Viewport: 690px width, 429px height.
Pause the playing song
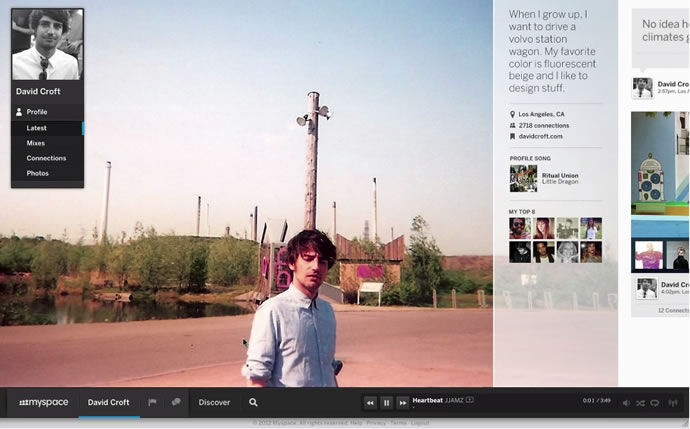click(386, 403)
